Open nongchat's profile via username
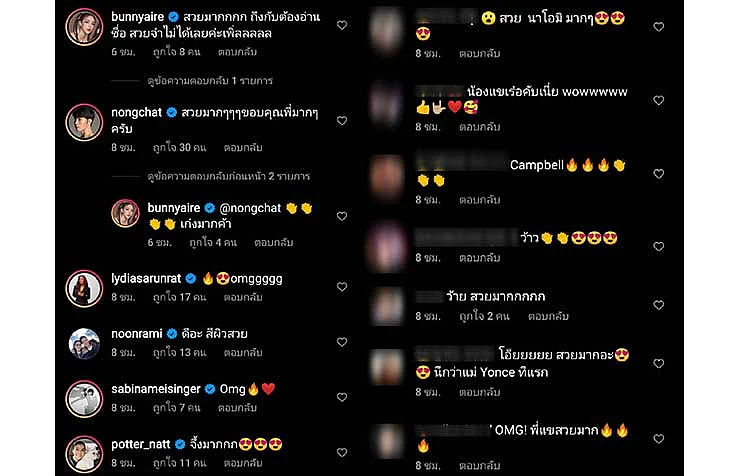750x476 pixels. [x=136, y=112]
